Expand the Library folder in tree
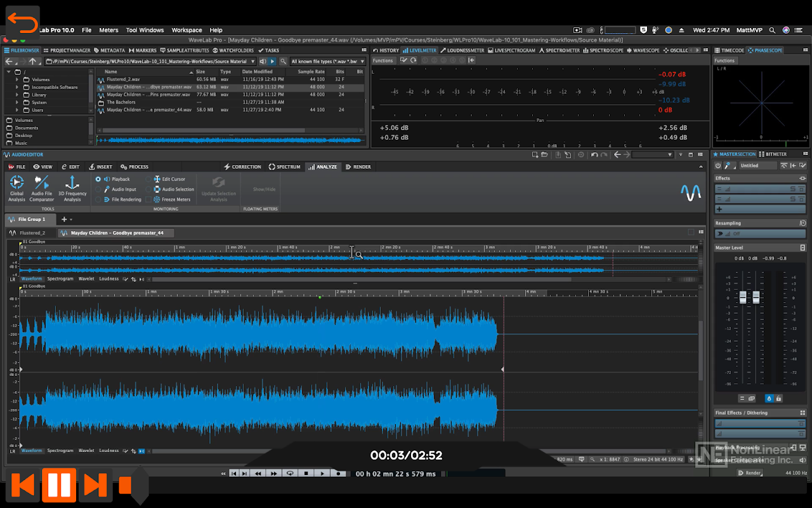Screen dimensions: 812x508 pyautogui.click(x=17, y=95)
